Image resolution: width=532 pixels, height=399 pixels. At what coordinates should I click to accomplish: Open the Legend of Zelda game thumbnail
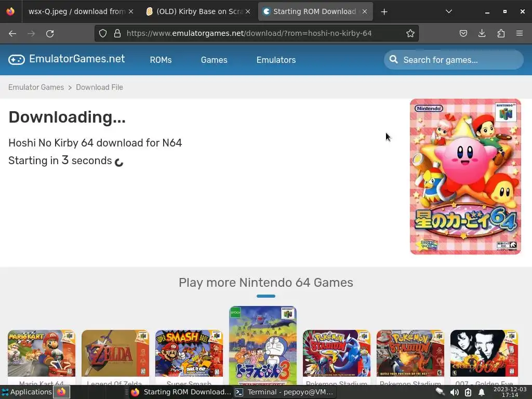(x=115, y=353)
